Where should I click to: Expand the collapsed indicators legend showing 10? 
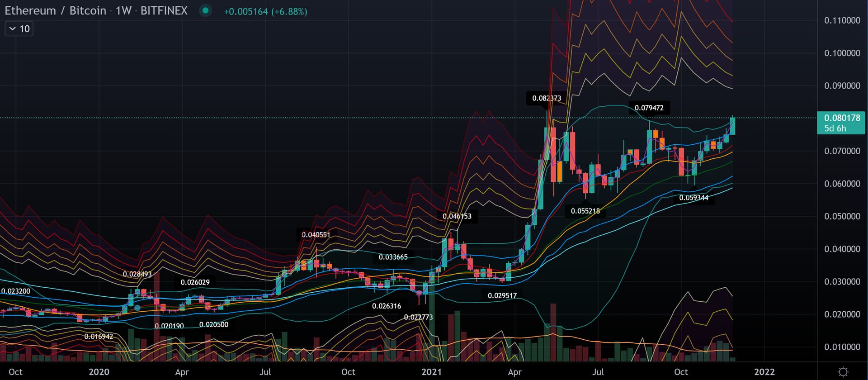point(19,29)
